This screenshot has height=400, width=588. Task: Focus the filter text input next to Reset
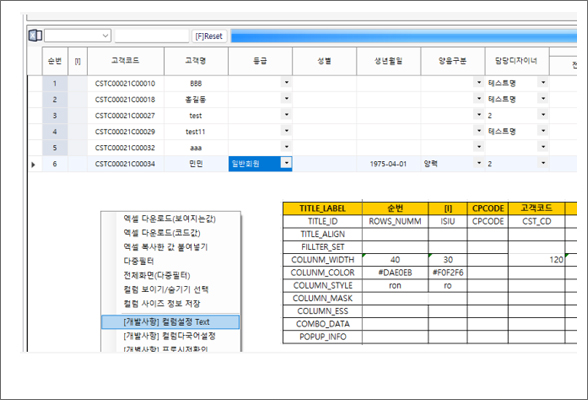tap(152, 36)
